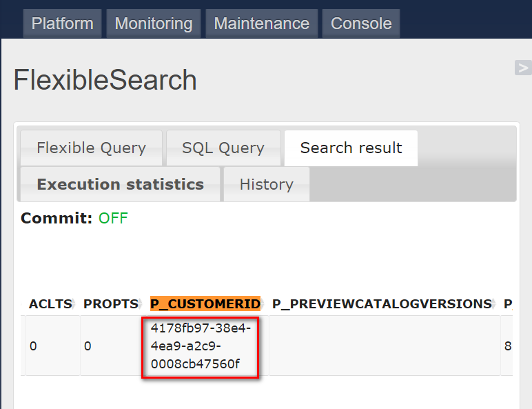532x409 pixels.
Task: Sort by the PROPTS column header
Action: coord(111,303)
